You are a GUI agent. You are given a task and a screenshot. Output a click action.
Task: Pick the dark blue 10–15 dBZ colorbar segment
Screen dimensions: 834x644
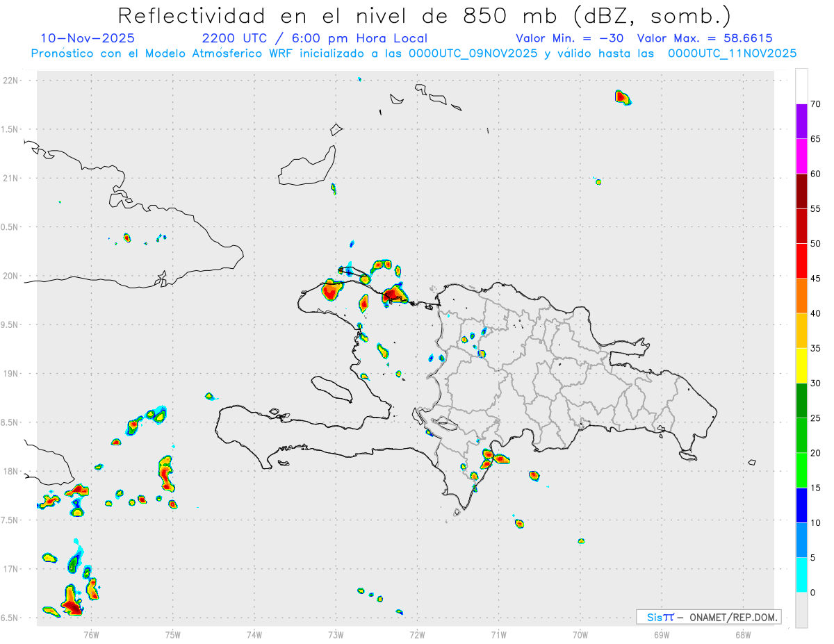(801, 505)
